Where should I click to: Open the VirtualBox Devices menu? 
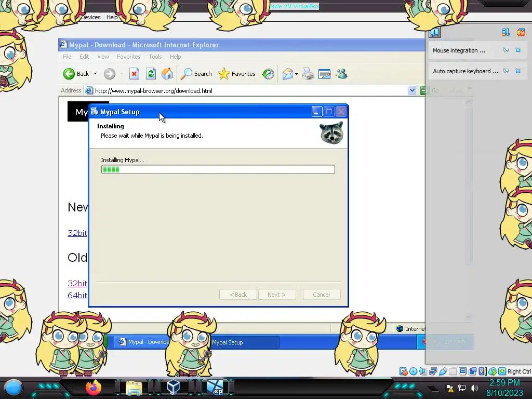pyautogui.click(x=90, y=17)
